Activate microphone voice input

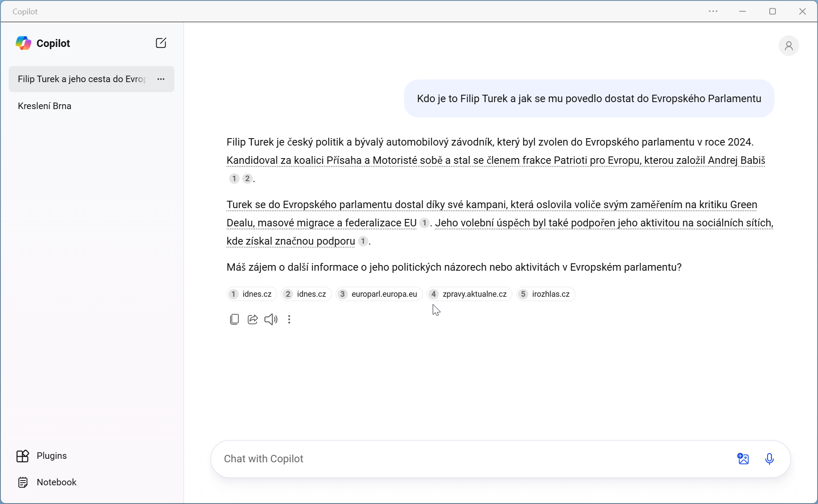point(769,459)
